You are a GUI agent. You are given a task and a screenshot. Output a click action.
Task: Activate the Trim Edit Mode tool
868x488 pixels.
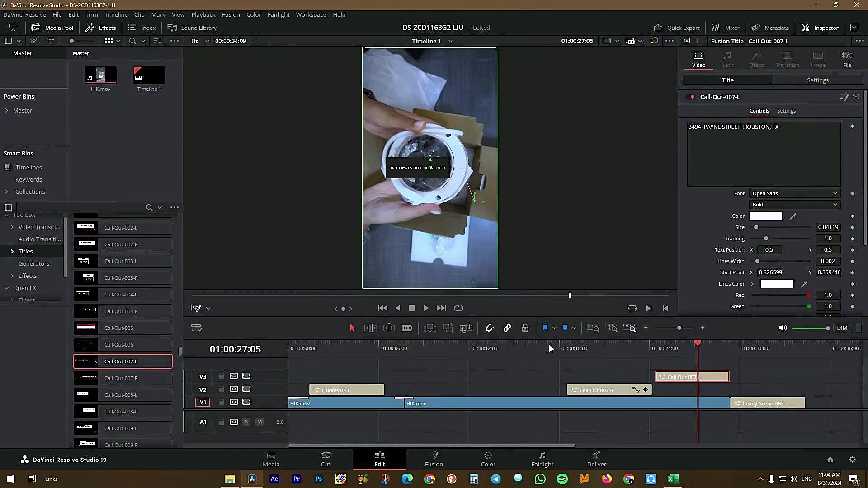[x=370, y=328]
